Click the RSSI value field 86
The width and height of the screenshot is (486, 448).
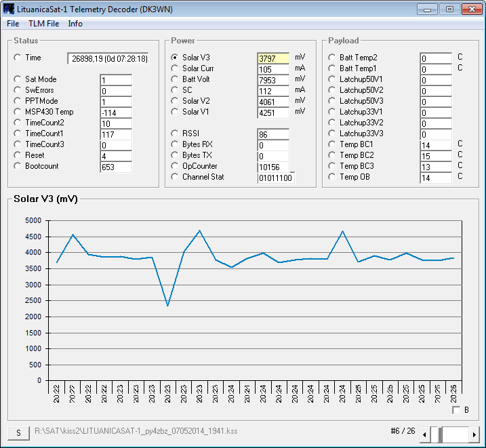273,134
